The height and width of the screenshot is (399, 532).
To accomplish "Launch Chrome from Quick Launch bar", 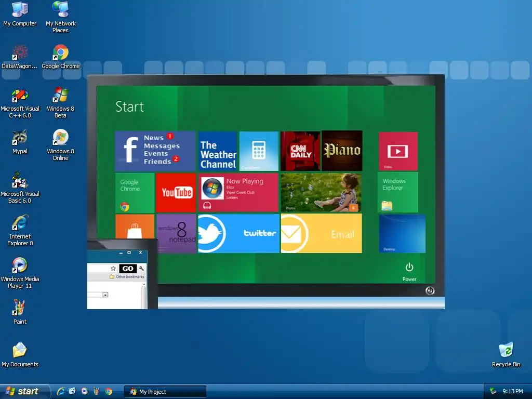I will [109, 391].
